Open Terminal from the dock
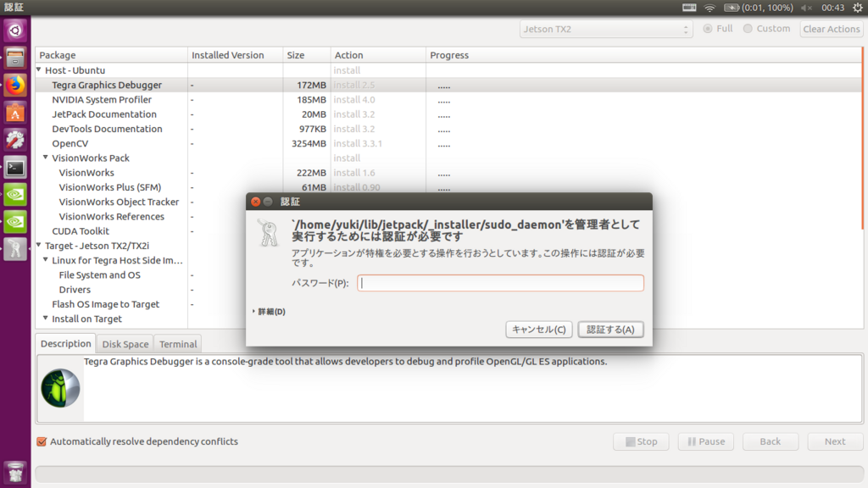This screenshot has height=488, width=868. coord(15,167)
